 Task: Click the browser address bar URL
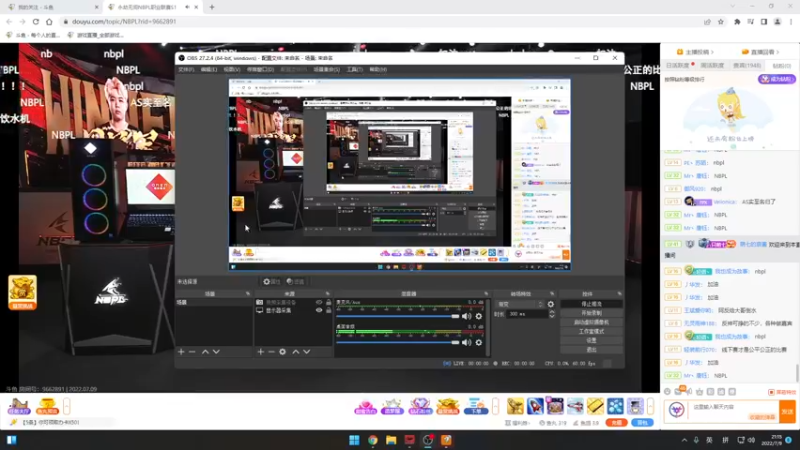(124, 21)
